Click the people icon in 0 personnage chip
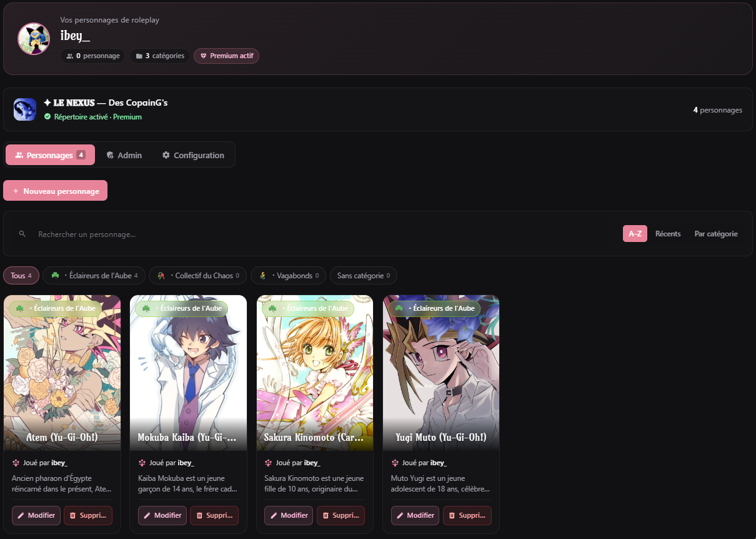The image size is (756, 539). 69,56
